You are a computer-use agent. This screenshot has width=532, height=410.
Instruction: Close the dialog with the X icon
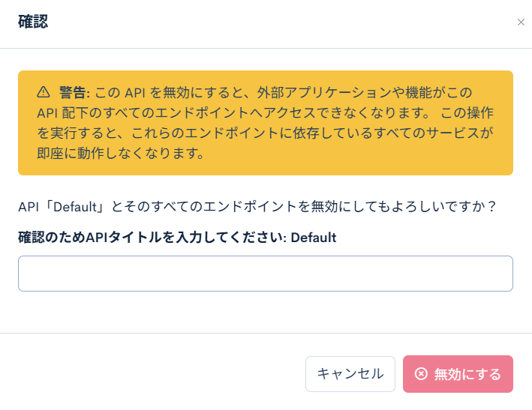tap(521, 22)
